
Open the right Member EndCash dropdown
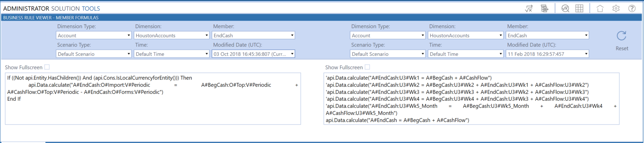548,35
